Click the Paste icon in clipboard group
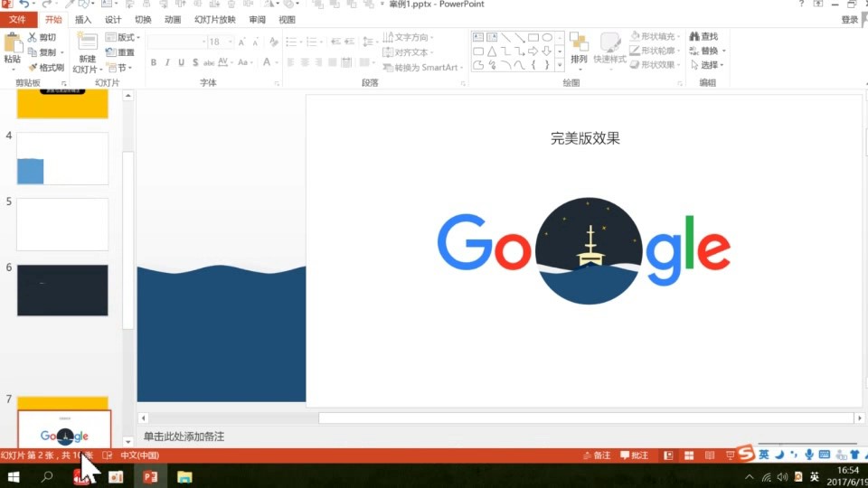The height and width of the screenshot is (488, 868). tap(12, 43)
